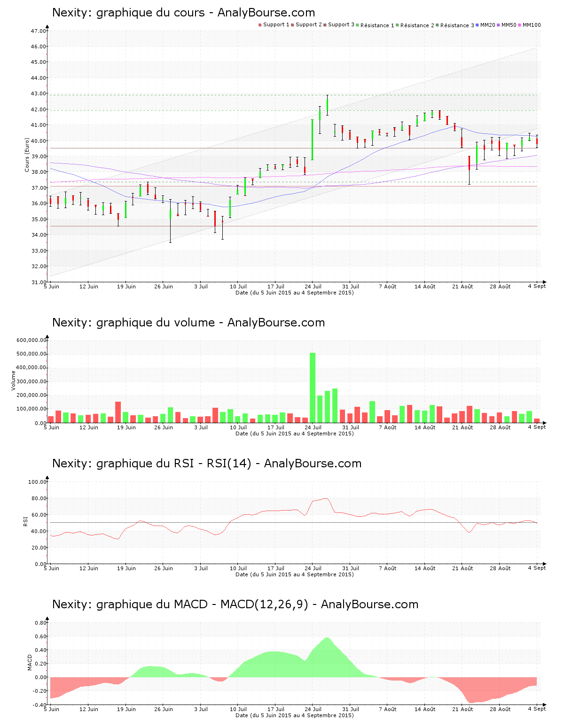
Task: Click the '10 Juil' date label on volume chart
Action: click(238, 427)
